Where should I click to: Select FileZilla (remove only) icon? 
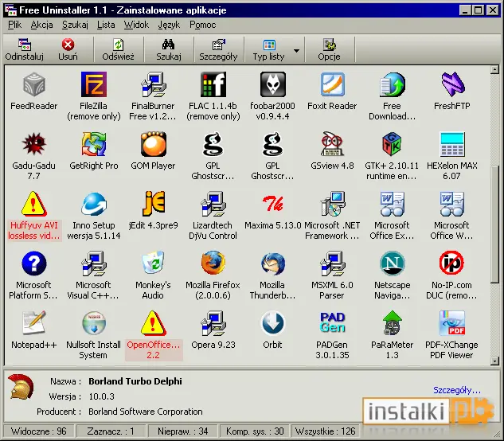pos(93,85)
